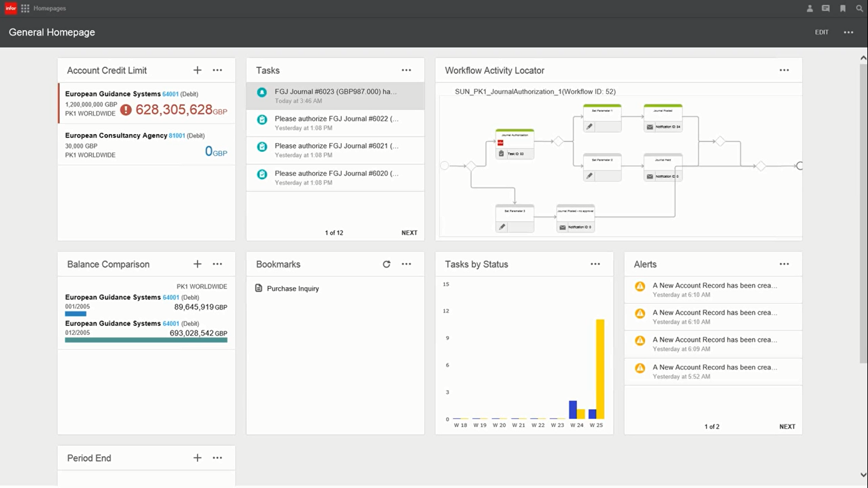
Task: Click the envelope icon on the Journal Posted node
Action: point(650,126)
